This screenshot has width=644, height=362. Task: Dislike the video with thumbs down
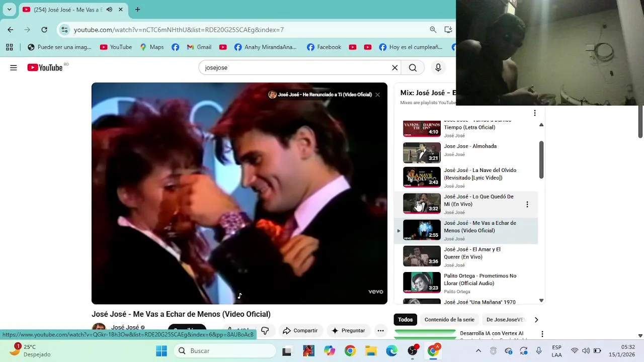[265, 330]
